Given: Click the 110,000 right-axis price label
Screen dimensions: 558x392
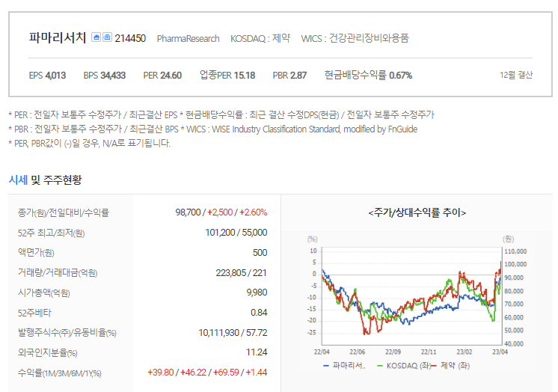Looking at the screenshot, I should [x=515, y=251].
